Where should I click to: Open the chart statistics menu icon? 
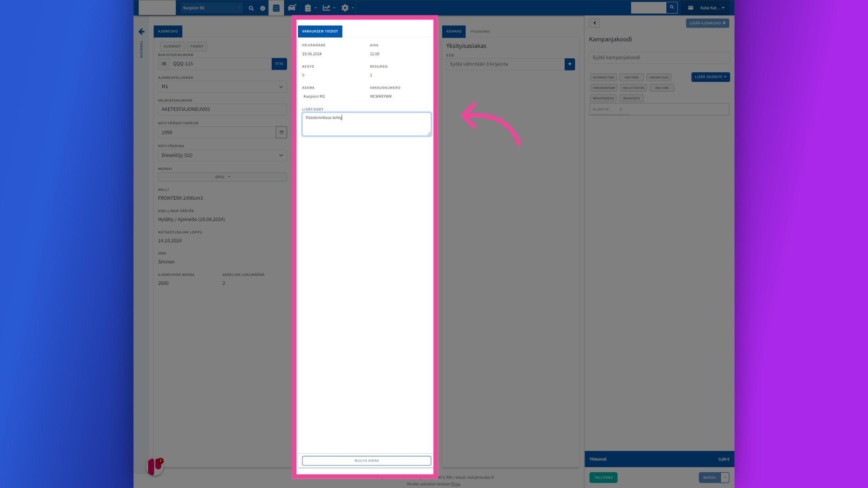tap(329, 8)
